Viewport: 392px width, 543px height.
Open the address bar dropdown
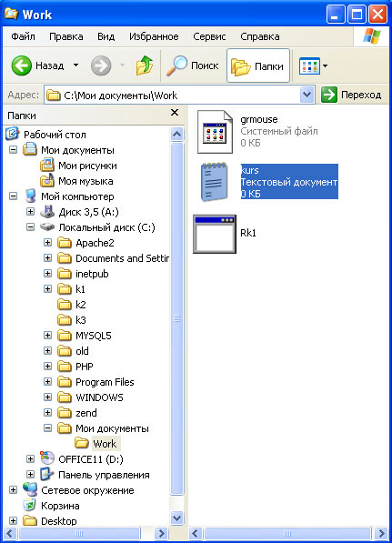307,95
